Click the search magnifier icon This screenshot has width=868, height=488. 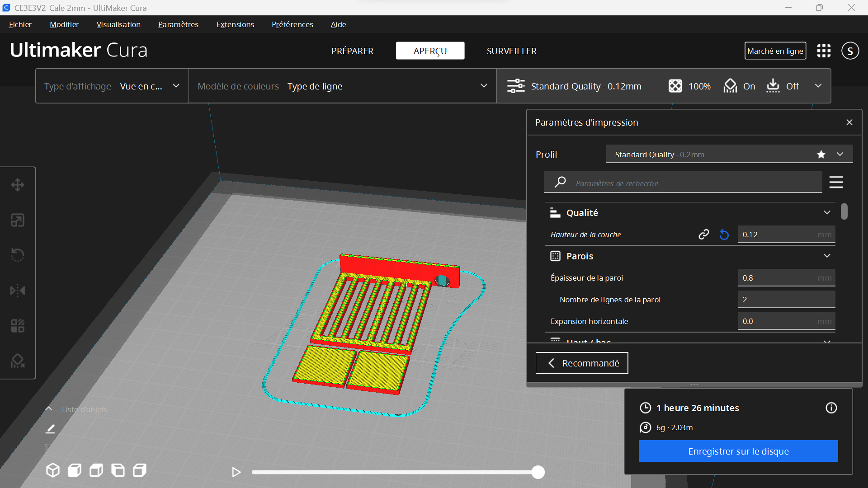pyautogui.click(x=560, y=182)
